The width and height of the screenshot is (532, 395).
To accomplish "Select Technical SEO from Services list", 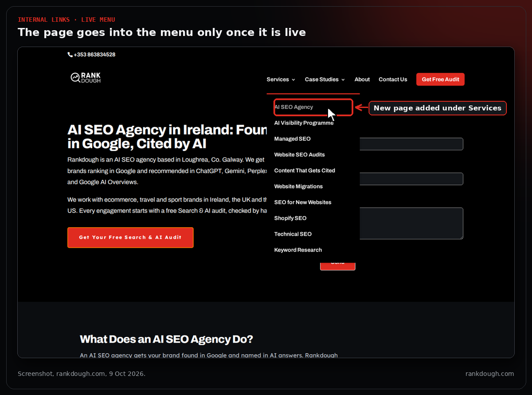I will click(x=293, y=234).
